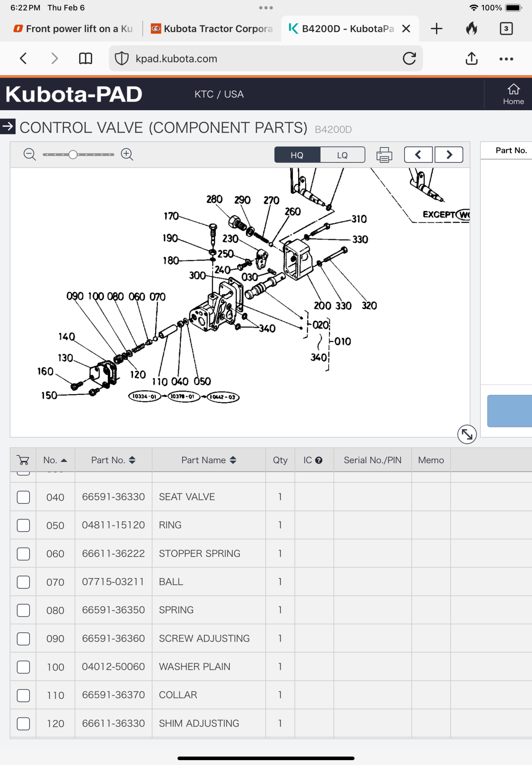Select LQ image quality
This screenshot has width=532, height=765.
(342, 155)
